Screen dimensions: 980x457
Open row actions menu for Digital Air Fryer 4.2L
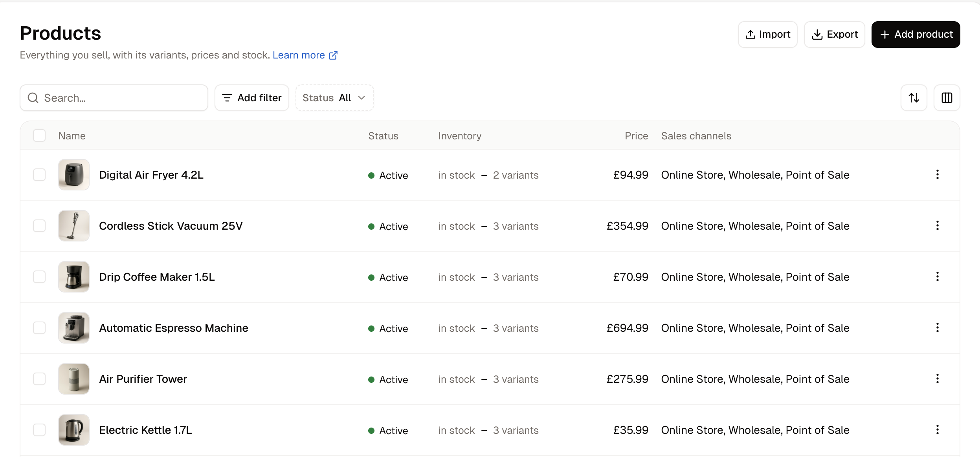point(937,174)
